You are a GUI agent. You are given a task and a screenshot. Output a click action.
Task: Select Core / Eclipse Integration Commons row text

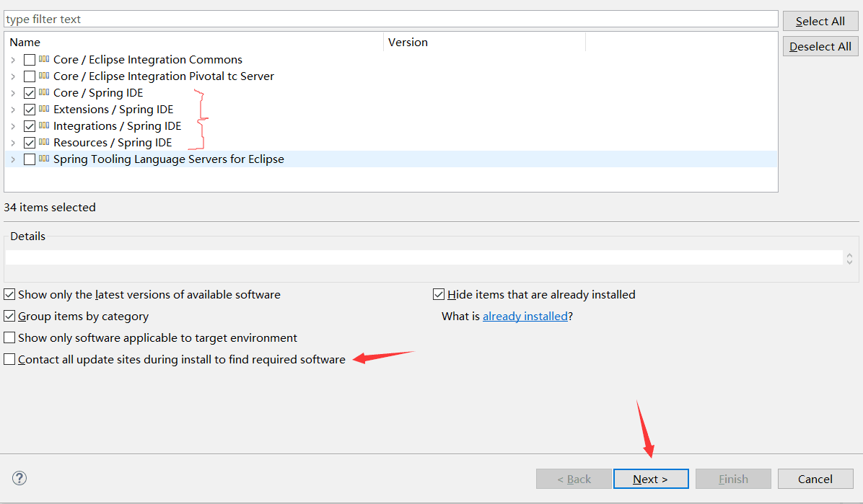(147, 59)
